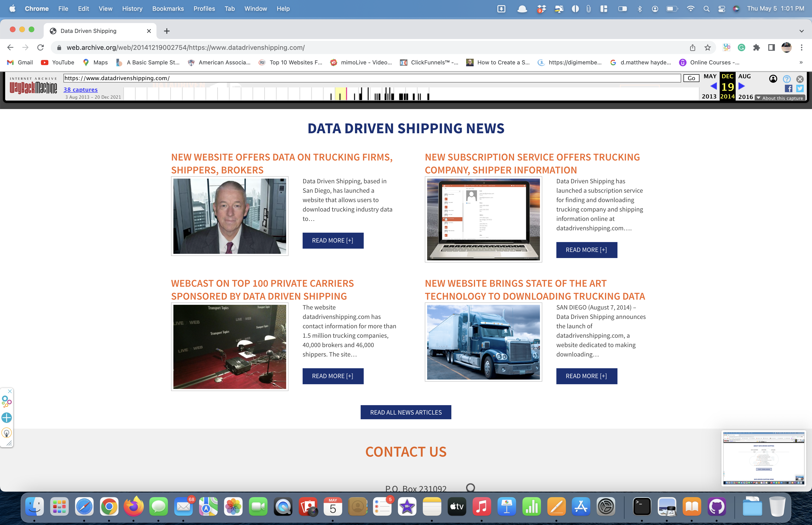Open the tab search dropdown arrow
The height and width of the screenshot is (525, 812).
pyautogui.click(x=801, y=31)
